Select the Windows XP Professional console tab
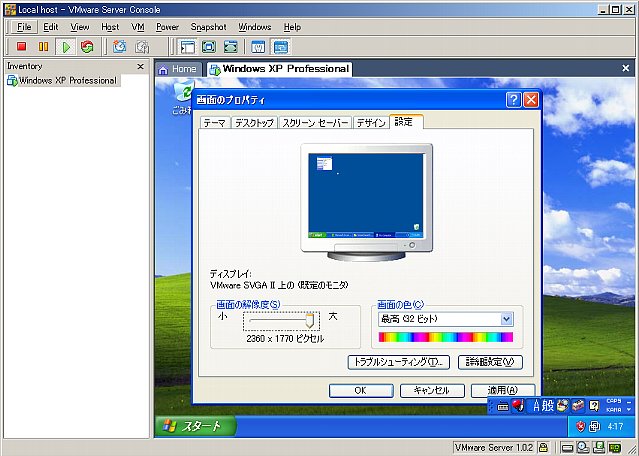Image resolution: width=639 pixels, height=456 pixels. tap(279, 69)
